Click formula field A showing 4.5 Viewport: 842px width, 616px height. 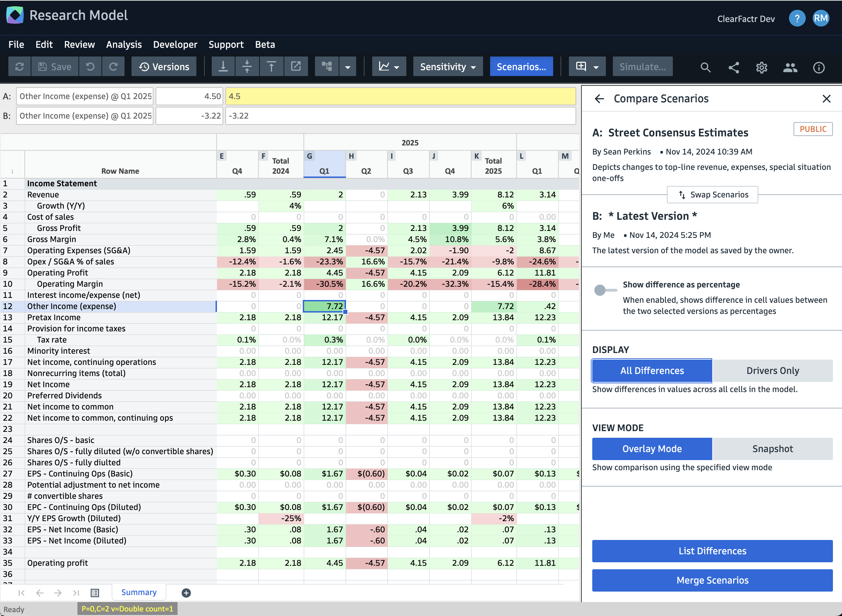click(400, 96)
